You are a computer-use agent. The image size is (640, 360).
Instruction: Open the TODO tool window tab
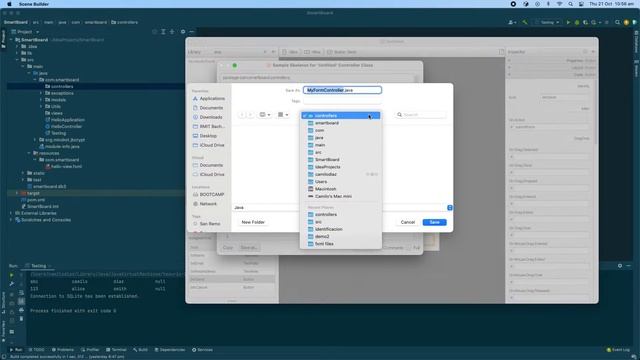click(x=36, y=350)
